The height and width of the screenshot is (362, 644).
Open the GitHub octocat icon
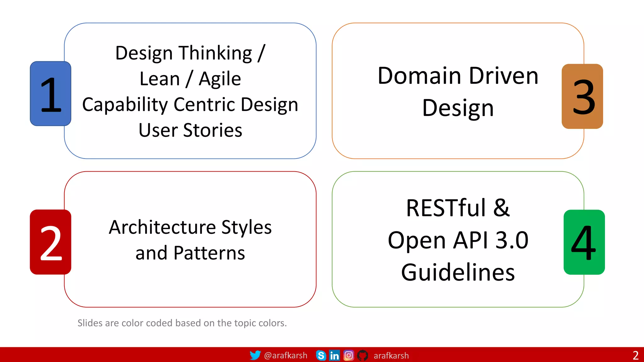[x=363, y=355]
